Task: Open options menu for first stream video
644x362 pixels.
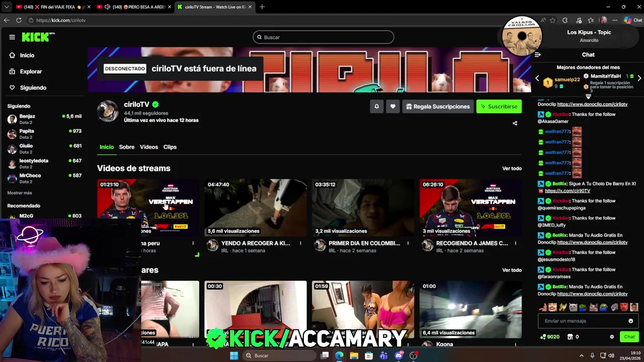Action: (x=193, y=243)
